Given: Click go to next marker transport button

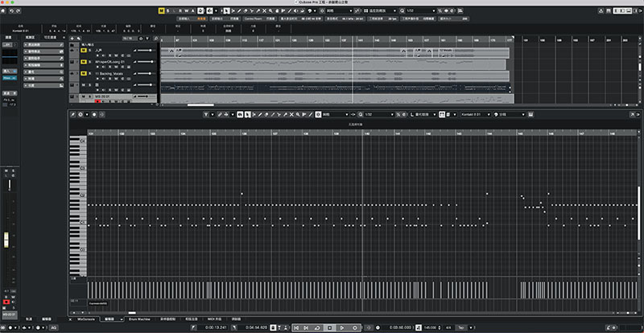Looking at the screenshot, I should 306,327.
